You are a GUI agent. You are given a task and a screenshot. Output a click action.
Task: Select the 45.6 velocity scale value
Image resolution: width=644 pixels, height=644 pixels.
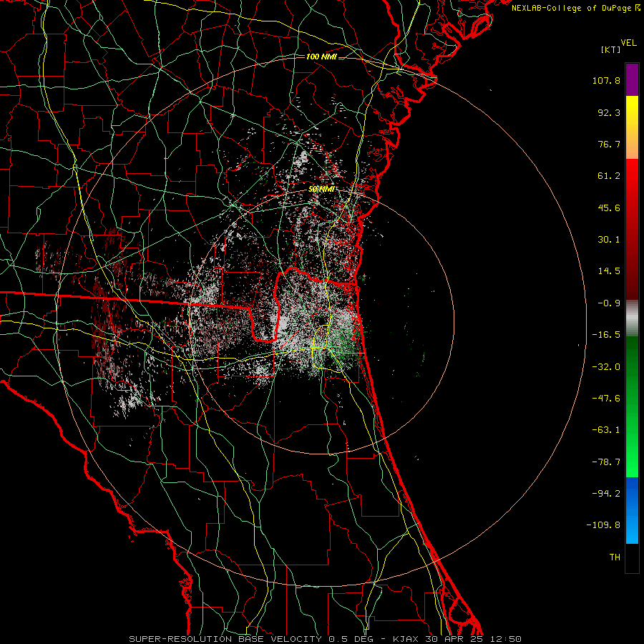click(x=609, y=208)
